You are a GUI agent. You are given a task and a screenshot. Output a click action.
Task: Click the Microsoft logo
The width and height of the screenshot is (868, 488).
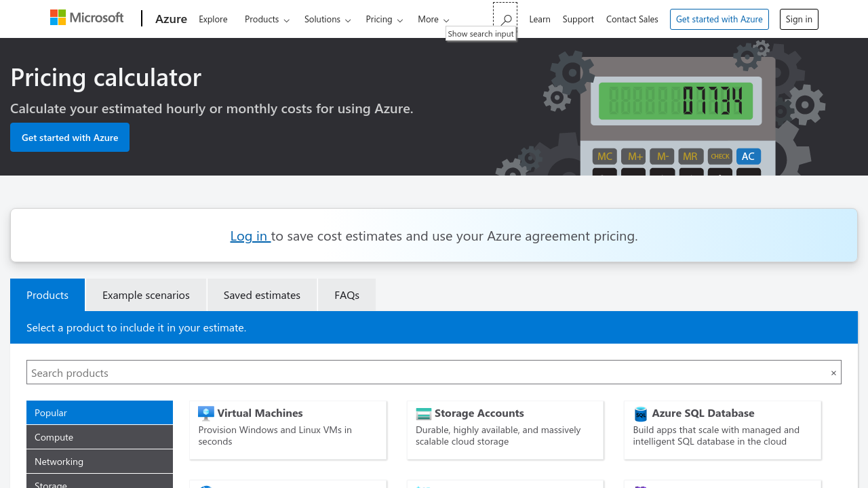(87, 18)
